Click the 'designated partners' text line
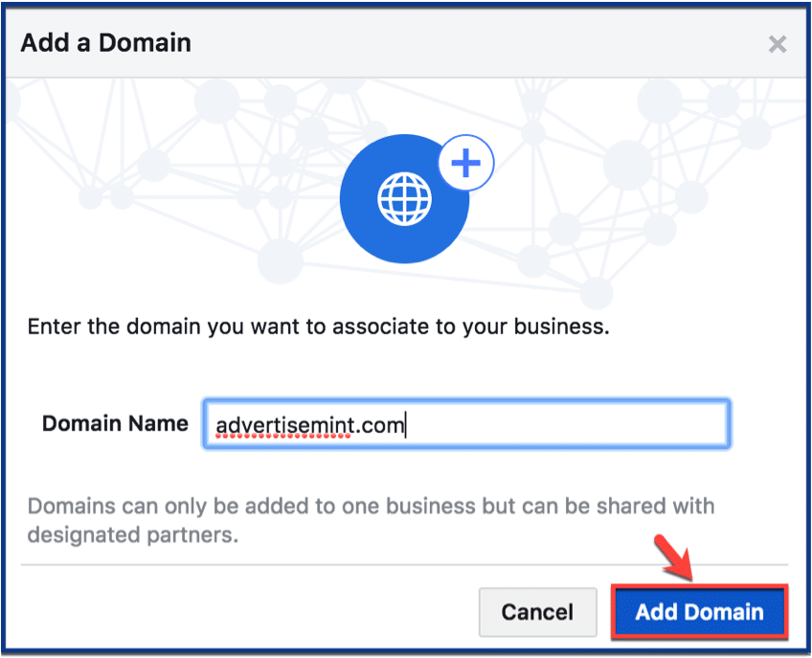812x658 pixels. click(x=133, y=535)
